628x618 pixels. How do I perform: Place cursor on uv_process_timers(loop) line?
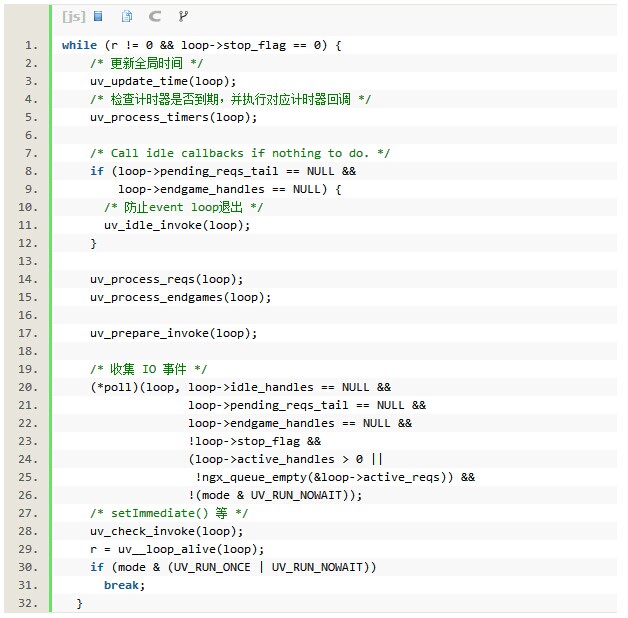coord(173,117)
